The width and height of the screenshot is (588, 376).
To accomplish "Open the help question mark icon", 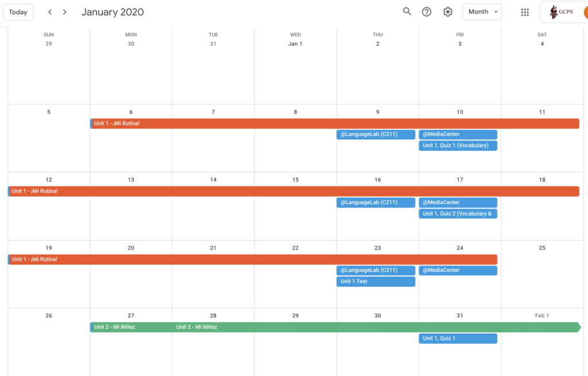I will click(427, 12).
